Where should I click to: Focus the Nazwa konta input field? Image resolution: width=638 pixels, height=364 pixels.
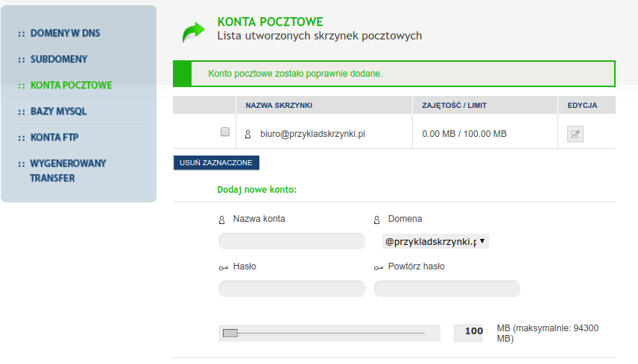291,241
